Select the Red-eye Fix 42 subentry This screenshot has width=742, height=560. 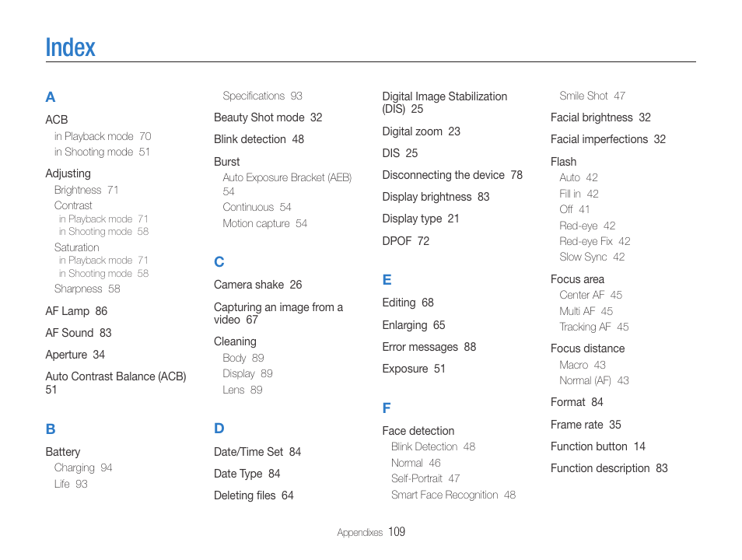click(x=595, y=241)
